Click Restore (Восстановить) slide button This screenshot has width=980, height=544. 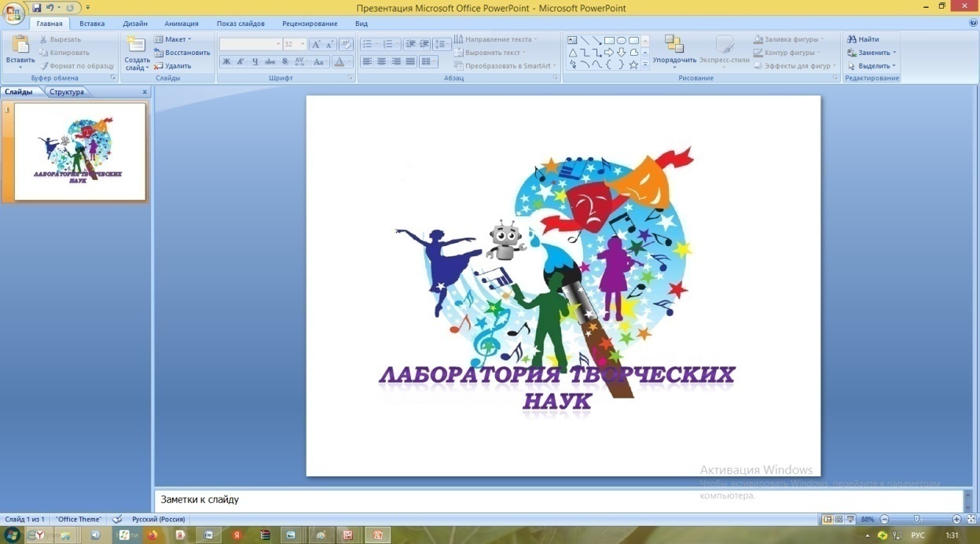pos(182,53)
